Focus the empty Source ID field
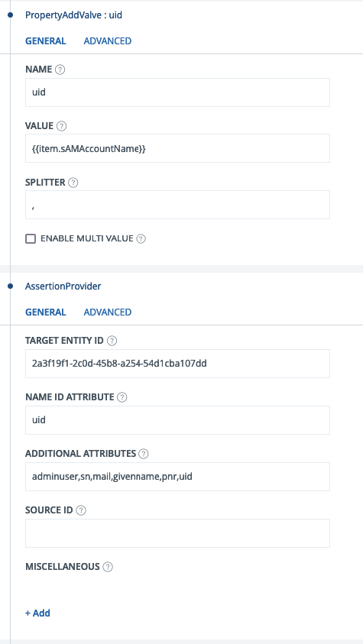This screenshot has height=644, width=363. (x=177, y=533)
